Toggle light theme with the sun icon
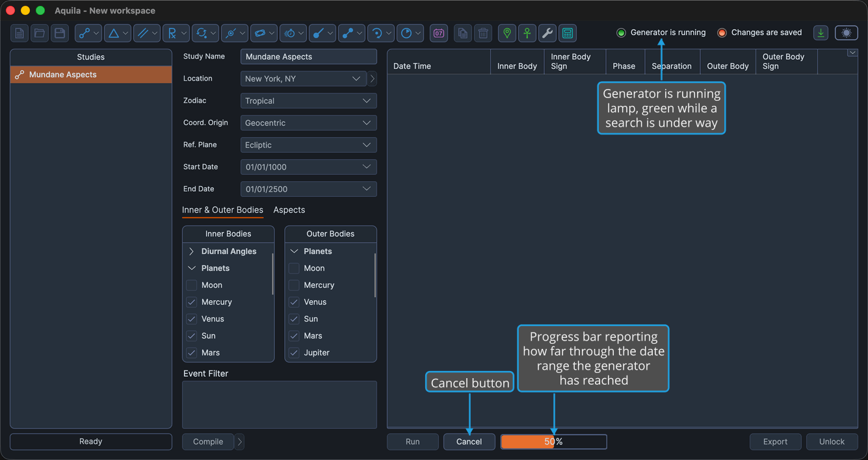Image resolution: width=868 pixels, height=460 pixels. coord(847,33)
